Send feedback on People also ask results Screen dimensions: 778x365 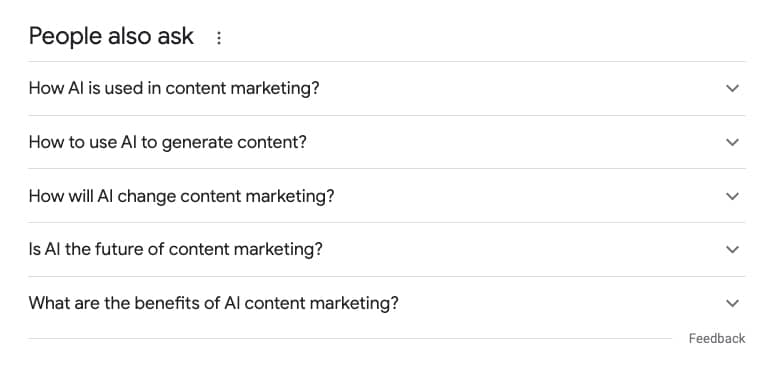(717, 339)
